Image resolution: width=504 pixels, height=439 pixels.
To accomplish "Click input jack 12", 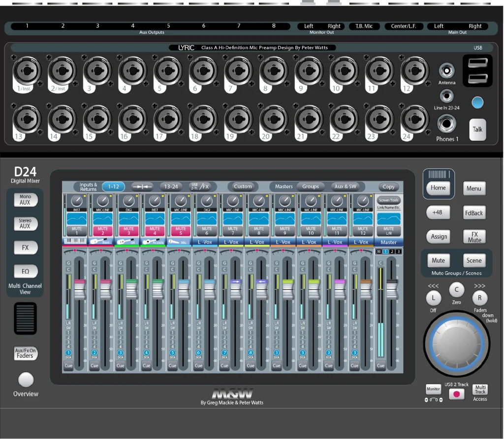I will pos(414,71).
